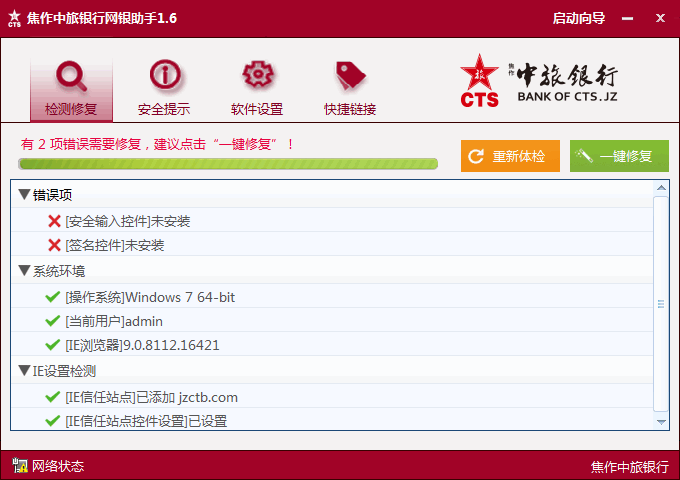
Task: Click the price tag icon
Action: point(350,75)
